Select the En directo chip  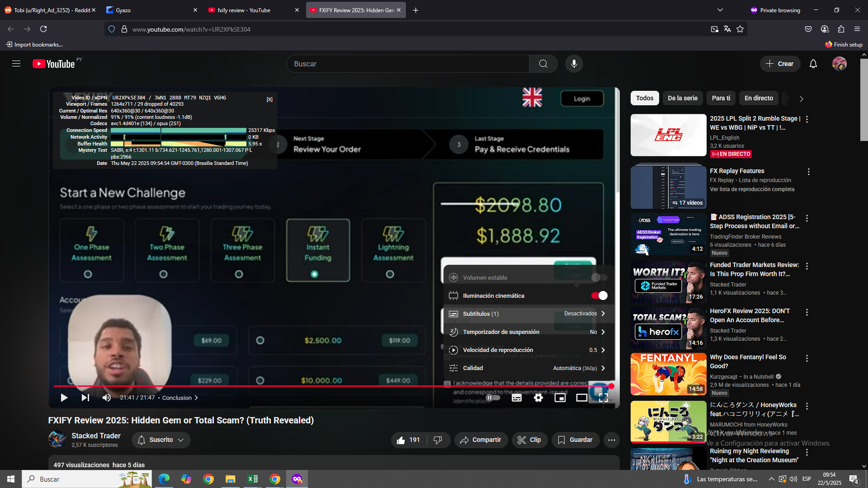[x=759, y=98]
